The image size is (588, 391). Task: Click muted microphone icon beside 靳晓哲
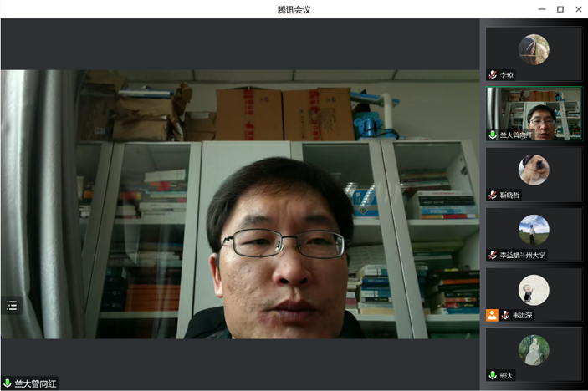click(493, 195)
